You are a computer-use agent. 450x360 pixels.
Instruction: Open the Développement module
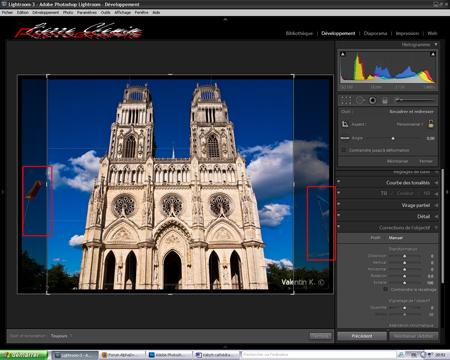(338, 33)
